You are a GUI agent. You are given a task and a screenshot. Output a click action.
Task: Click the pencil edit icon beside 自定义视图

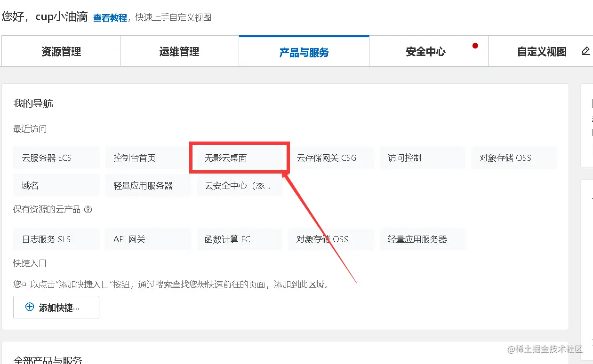point(586,51)
